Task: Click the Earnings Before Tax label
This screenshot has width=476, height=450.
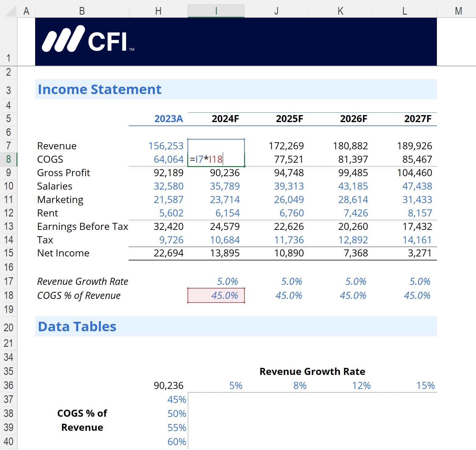Action: click(x=82, y=227)
